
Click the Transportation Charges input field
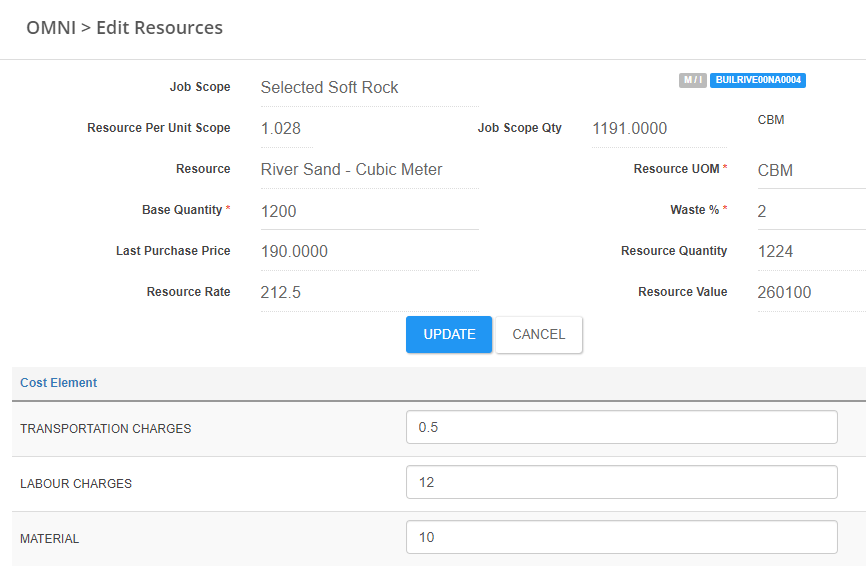621,427
